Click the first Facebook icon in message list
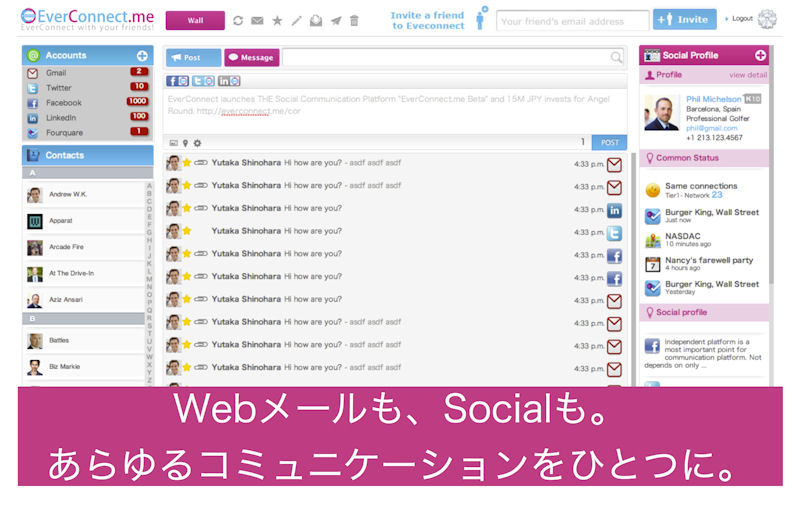Screen dimensions: 800x522 pos(614,256)
